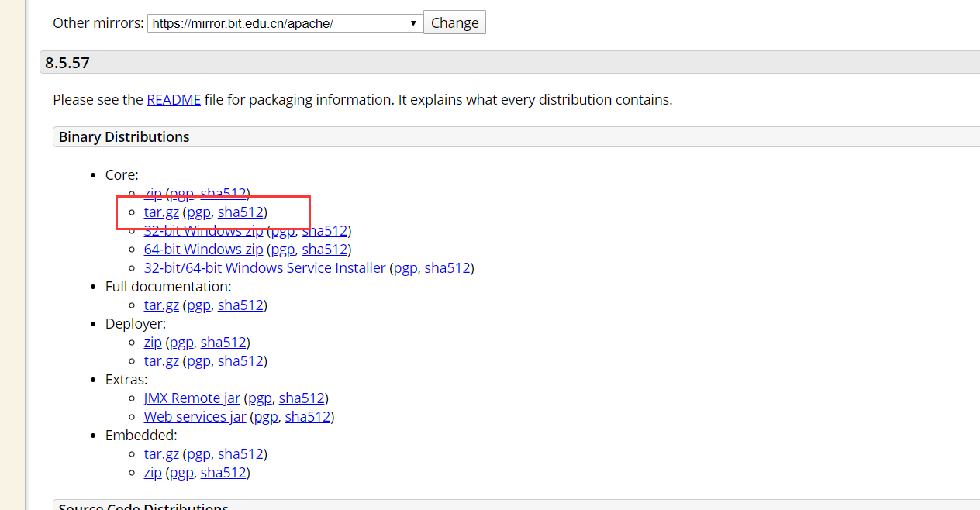The image size is (980, 510).
Task: Download the Web services jar
Action: point(195,417)
